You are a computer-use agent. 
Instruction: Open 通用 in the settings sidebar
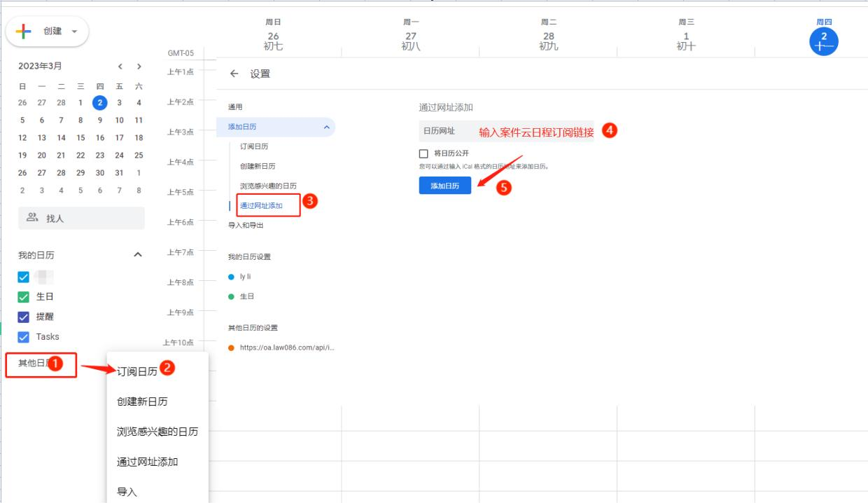coord(234,107)
